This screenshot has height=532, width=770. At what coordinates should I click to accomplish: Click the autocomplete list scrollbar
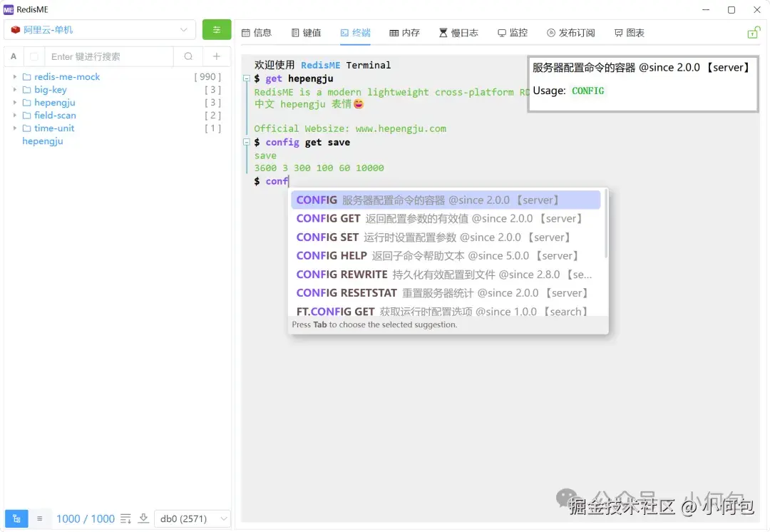pos(606,223)
